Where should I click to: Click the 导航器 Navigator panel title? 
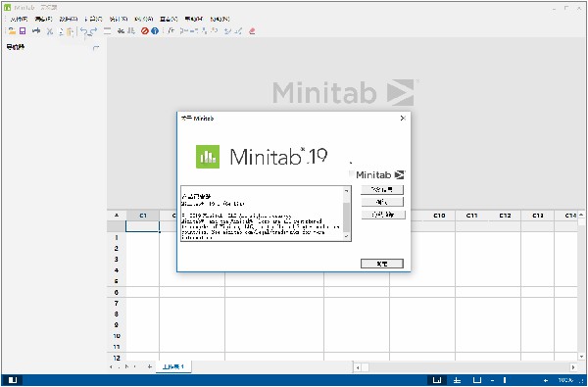coord(16,47)
